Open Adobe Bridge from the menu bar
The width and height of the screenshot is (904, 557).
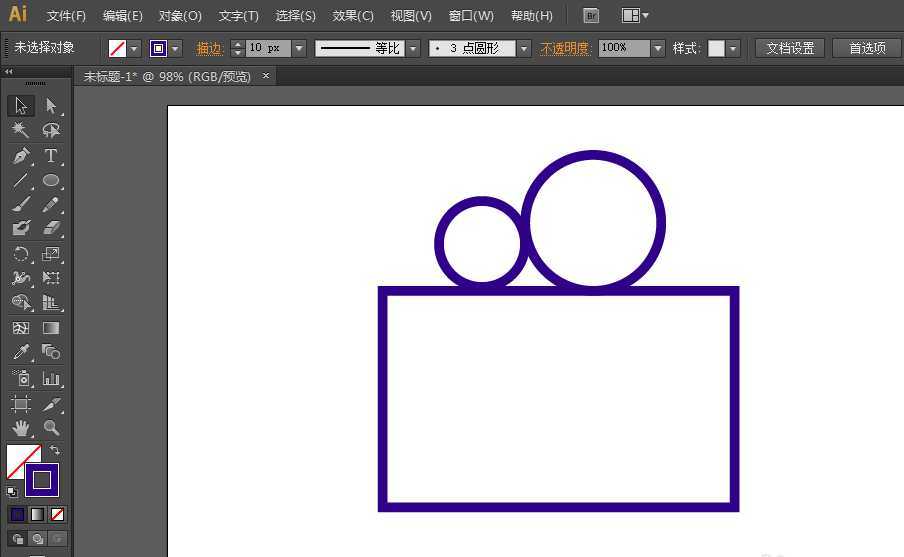(x=591, y=16)
